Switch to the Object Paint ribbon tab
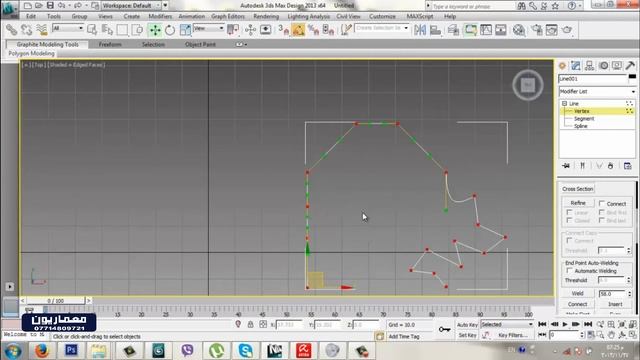The height and width of the screenshot is (360, 640). (200, 44)
